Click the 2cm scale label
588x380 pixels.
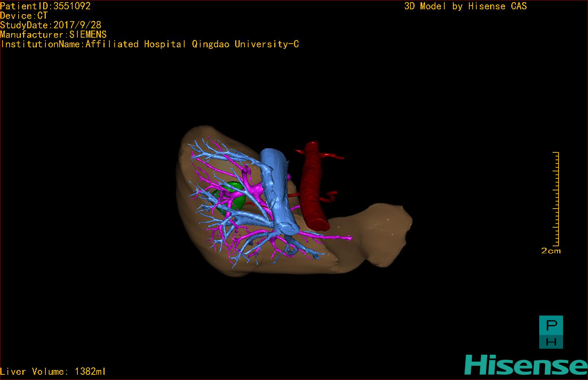coord(551,251)
